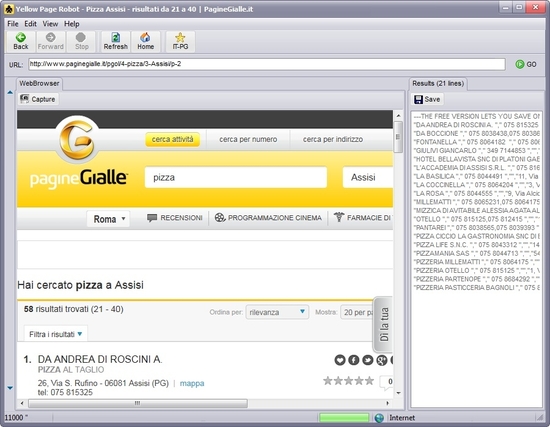
Task: Open the mappa link
Action: (x=192, y=383)
